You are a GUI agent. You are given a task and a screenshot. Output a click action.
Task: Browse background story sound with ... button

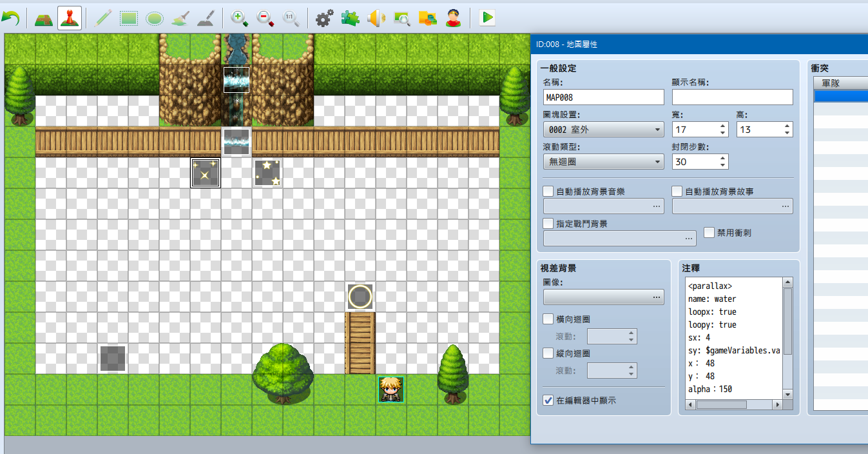click(786, 206)
